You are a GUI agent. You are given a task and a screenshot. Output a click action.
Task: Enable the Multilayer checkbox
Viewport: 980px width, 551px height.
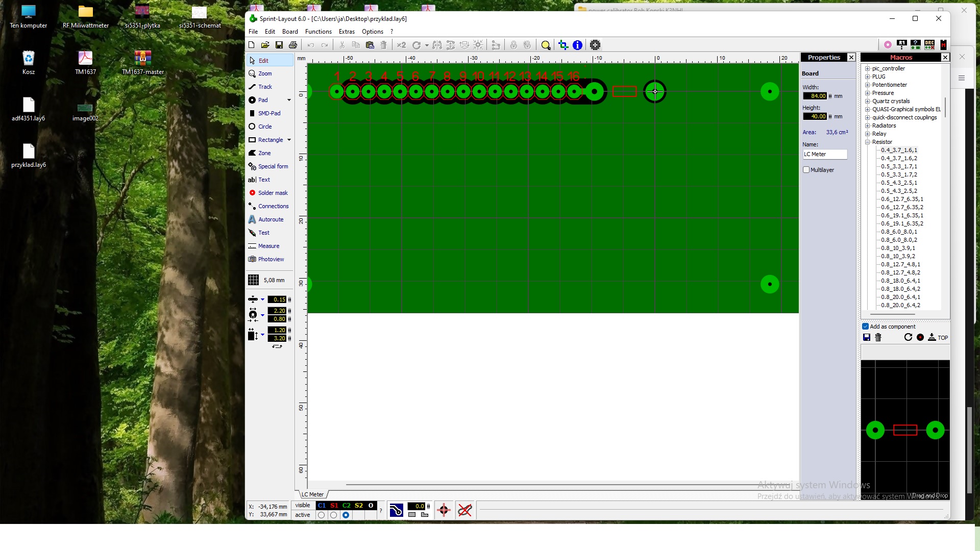[x=806, y=170]
